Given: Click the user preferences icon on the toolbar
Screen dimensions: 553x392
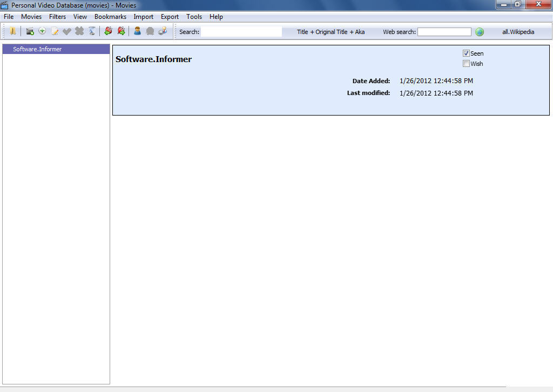Looking at the screenshot, I should tap(163, 31).
